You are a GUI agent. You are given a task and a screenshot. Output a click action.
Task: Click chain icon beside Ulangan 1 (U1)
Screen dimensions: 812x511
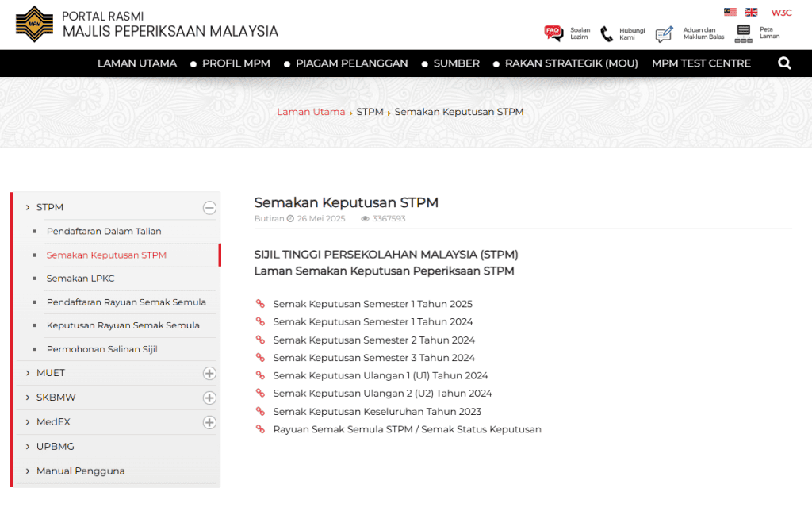pyautogui.click(x=260, y=375)
